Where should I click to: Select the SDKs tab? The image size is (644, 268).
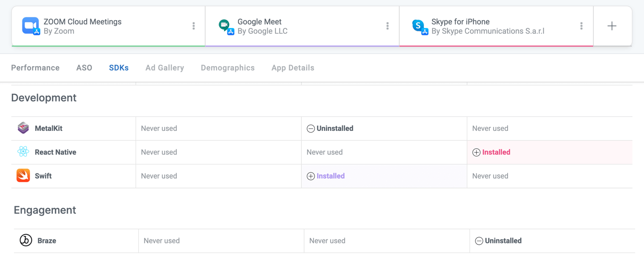coord(119,68)
